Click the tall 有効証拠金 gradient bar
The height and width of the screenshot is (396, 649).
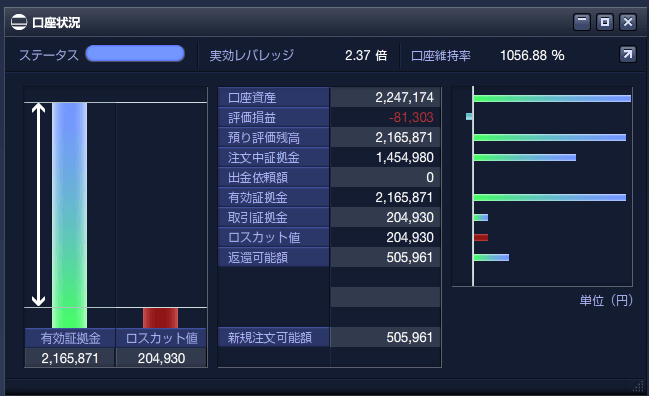click(x=70, y=215)
